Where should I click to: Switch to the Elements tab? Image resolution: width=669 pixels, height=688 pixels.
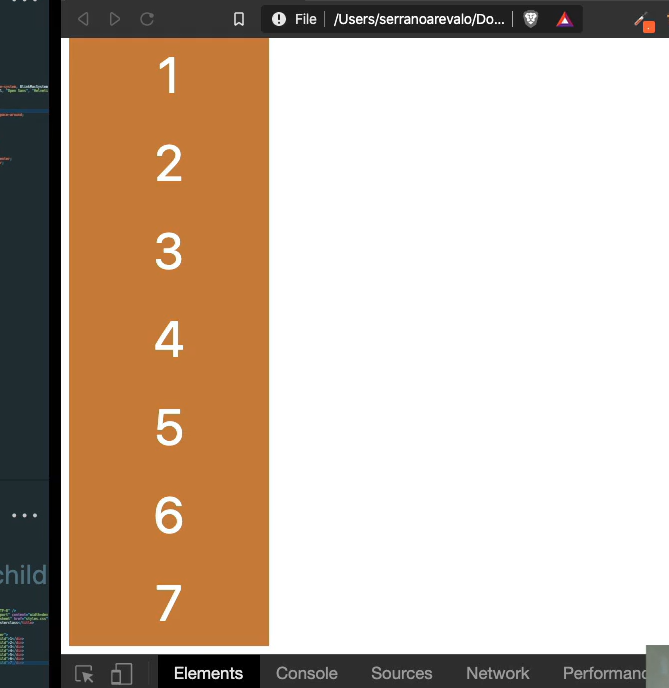(x=208, y=673)
